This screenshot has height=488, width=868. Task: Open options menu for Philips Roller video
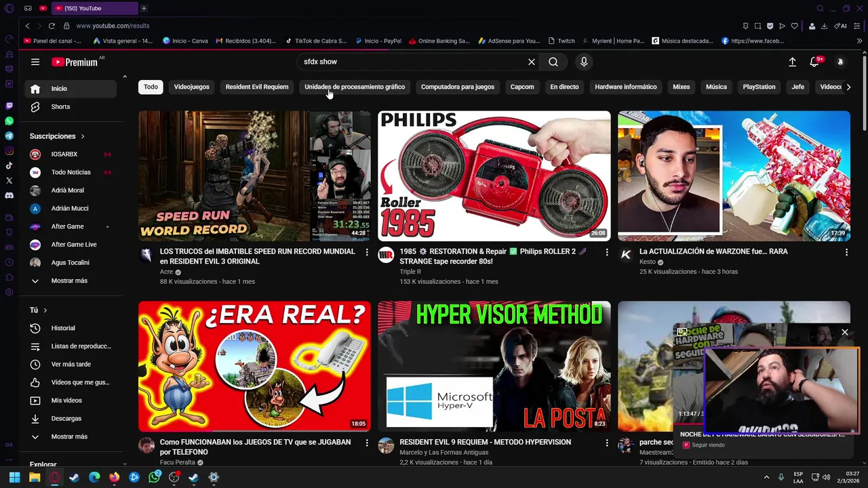point(607,252)
